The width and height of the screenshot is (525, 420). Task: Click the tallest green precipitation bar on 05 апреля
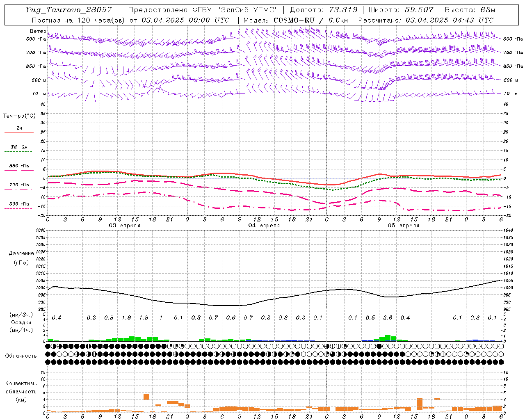coord(388,338)
